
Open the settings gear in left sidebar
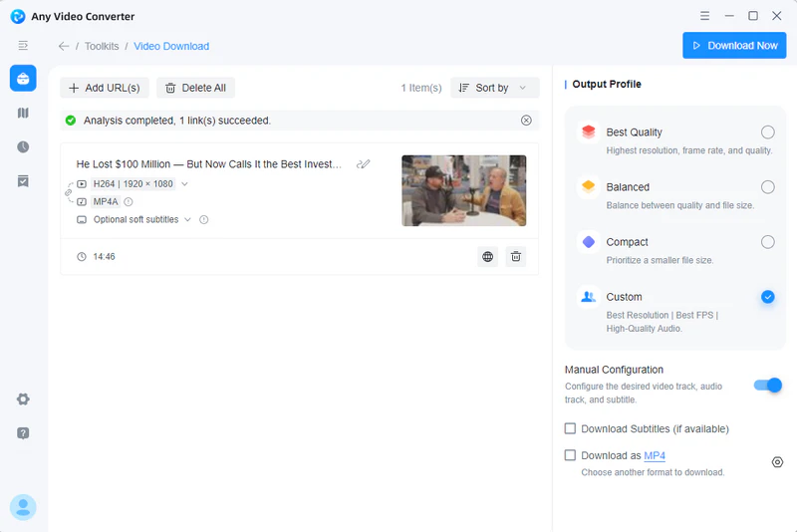[23, 399]
